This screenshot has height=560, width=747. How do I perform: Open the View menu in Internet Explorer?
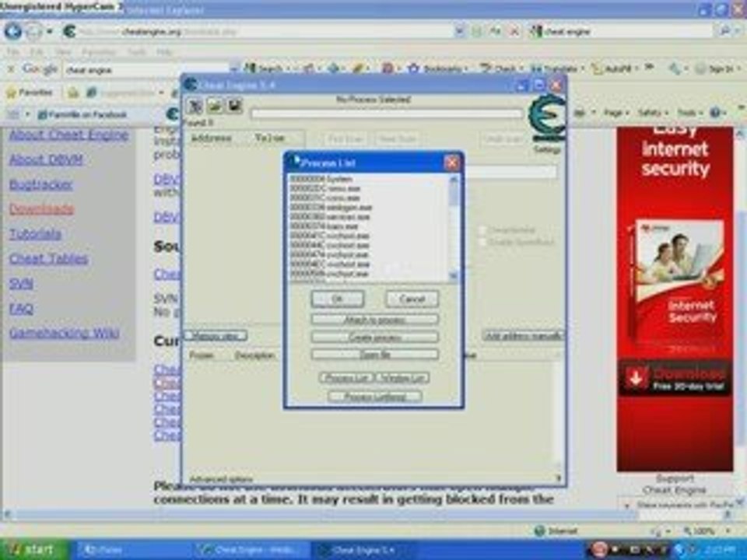(x=62, y=51)
